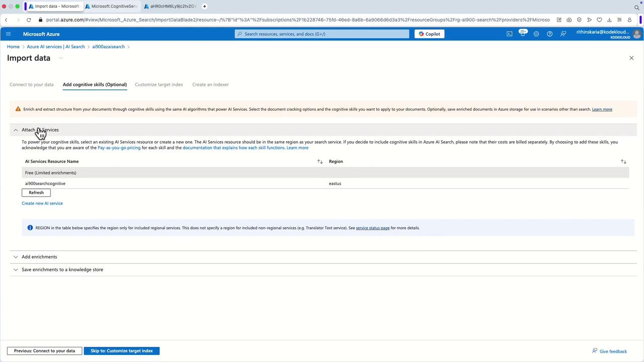Viewport: 644px width, 362px height.
Task: Click the browser profile person icon
Action: point(629,20)
